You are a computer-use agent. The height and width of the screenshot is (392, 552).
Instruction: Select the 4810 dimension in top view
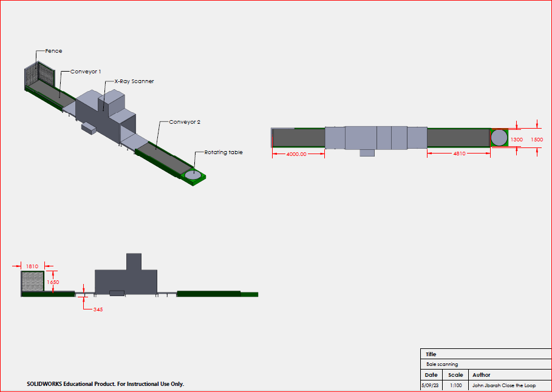[459, 154]
